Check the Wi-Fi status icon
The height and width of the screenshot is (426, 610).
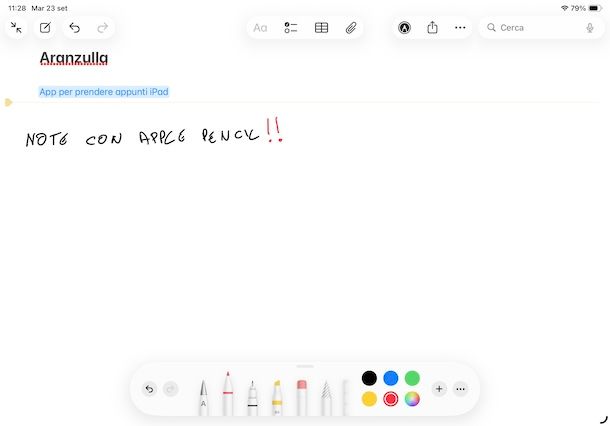[x=564, y=8]
